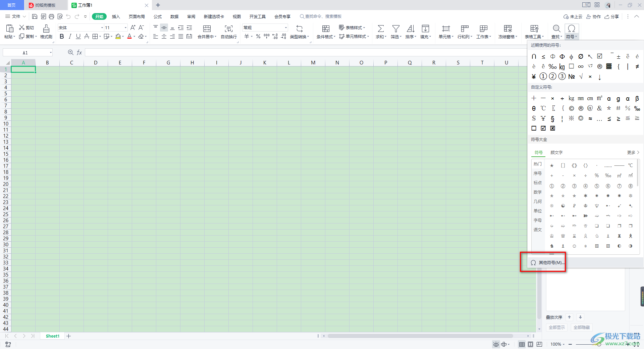644x349 pixels.
Task: Toggle horizontal center alignment
Action: [164, 36]
